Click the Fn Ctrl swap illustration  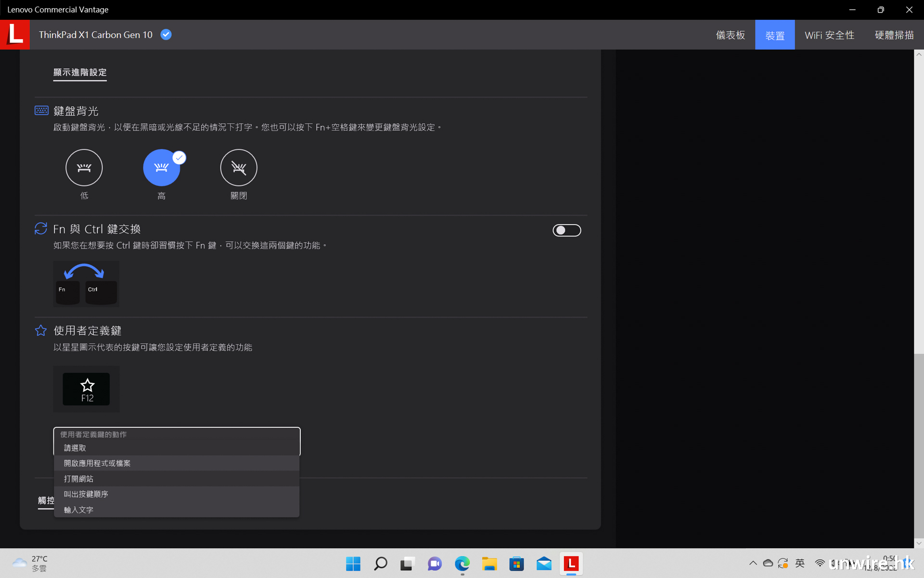pyautogui.click(x=86, y=284)
